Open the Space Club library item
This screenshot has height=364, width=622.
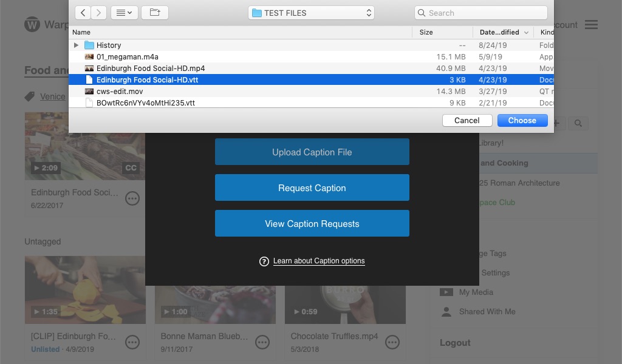(497, 203)
